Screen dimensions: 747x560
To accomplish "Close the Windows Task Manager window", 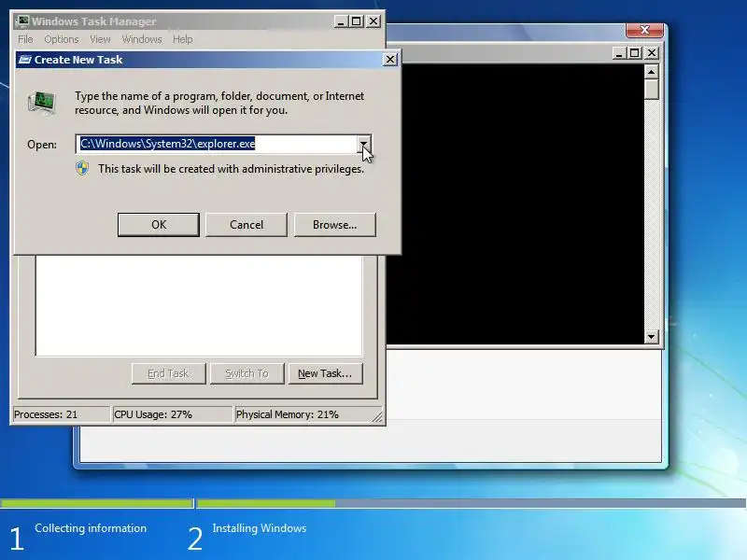I will pos(373,21).
